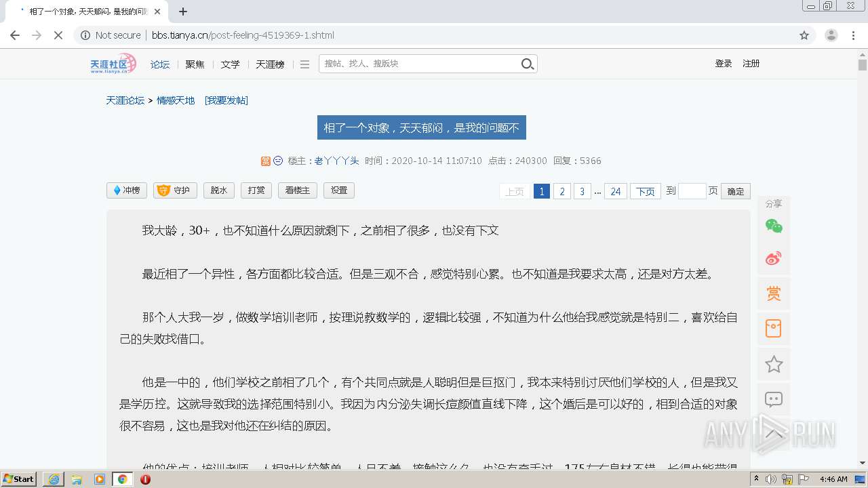This screenshot has height=488, width=868.
Task: Click the 打赏 button
Action: [256, 190]
